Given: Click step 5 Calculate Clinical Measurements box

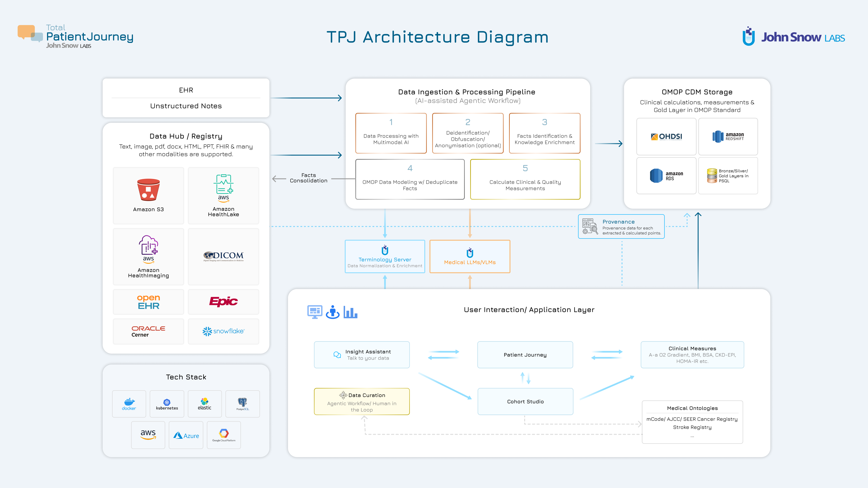Looking at the screenshot, I should pos(525,179).
